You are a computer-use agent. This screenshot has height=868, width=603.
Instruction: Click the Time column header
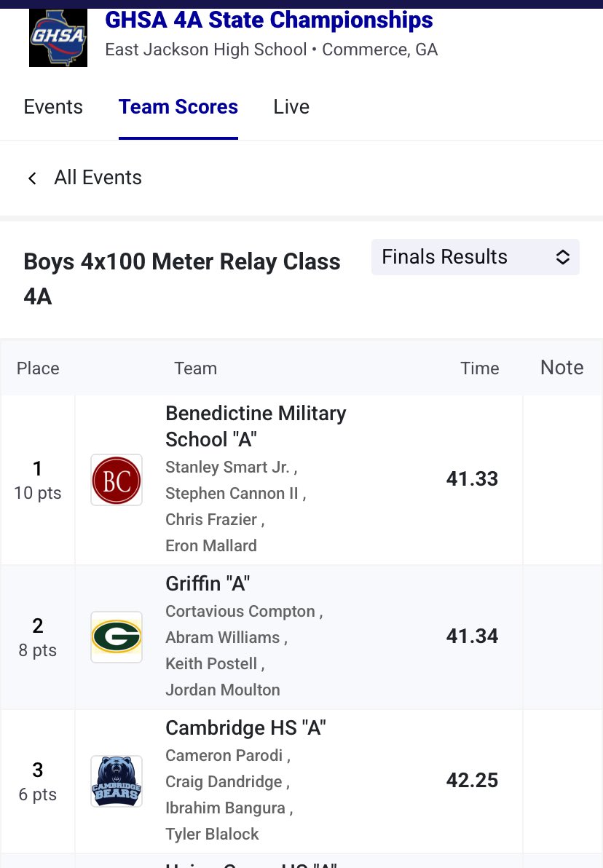coord(479,368)
